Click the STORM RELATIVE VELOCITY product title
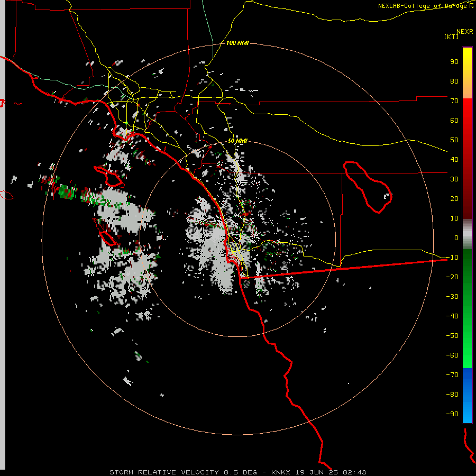476x476 pixels. tap(164, 472)
